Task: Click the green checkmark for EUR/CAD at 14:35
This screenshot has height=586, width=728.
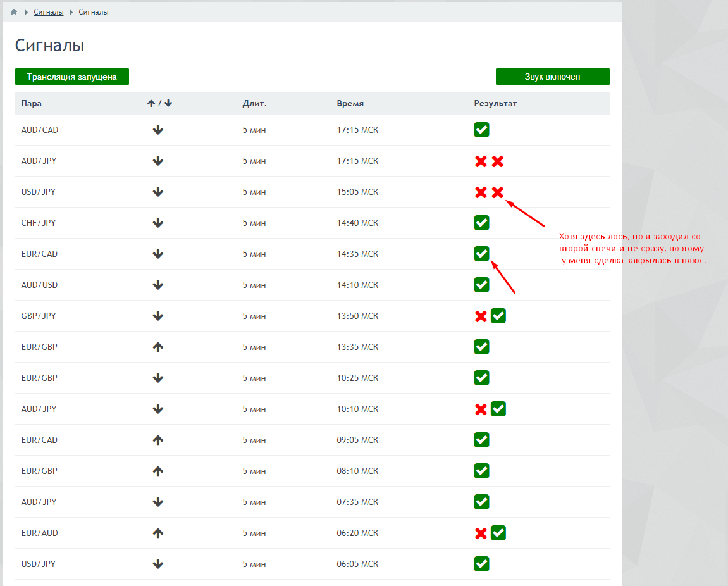Action: (481, 254)
